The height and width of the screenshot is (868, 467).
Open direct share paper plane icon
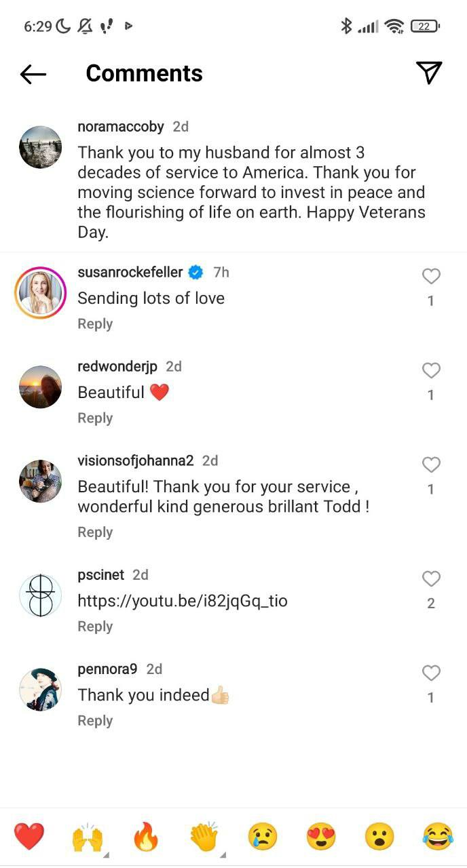428,73
